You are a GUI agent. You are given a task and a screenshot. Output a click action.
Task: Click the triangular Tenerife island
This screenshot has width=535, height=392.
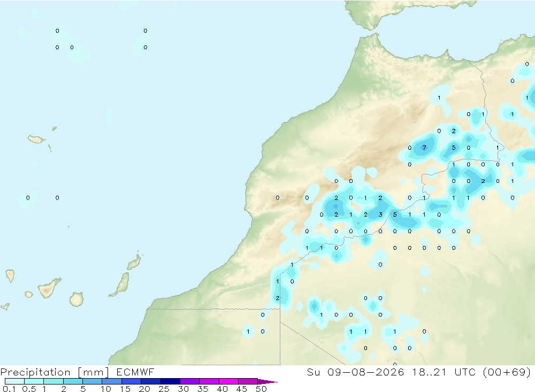tap(48, 288)
